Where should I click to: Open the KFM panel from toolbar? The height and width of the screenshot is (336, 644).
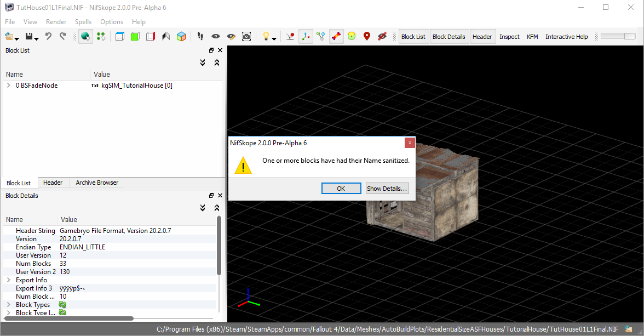(532, 37)
